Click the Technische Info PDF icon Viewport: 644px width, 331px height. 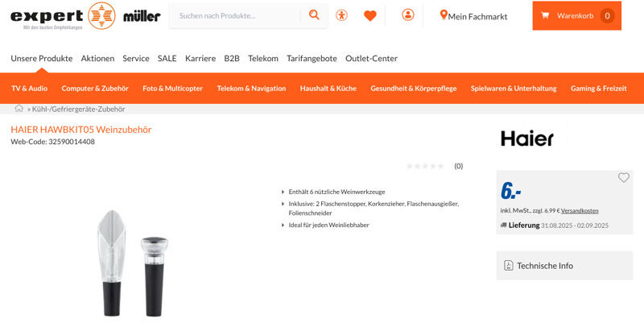point(509,265)
